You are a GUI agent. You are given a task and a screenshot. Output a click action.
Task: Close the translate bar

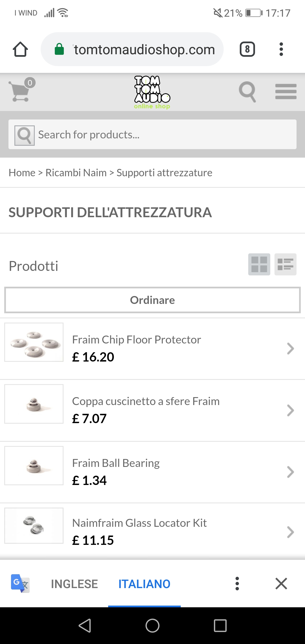coord(281,584)
